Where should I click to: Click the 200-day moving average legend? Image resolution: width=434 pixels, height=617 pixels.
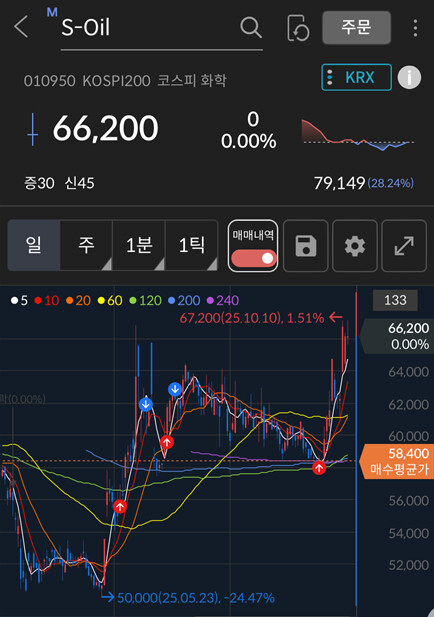coord(184,301)
